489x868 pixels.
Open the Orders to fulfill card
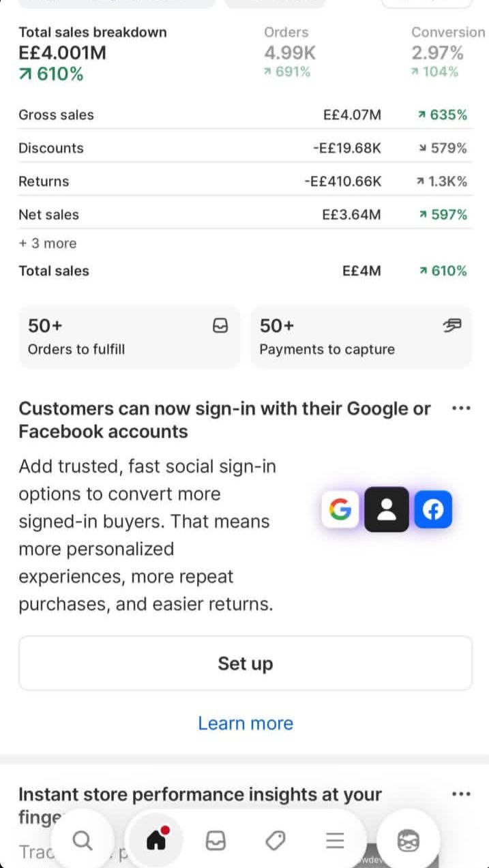pyautogui.click(x=129, y=337)
